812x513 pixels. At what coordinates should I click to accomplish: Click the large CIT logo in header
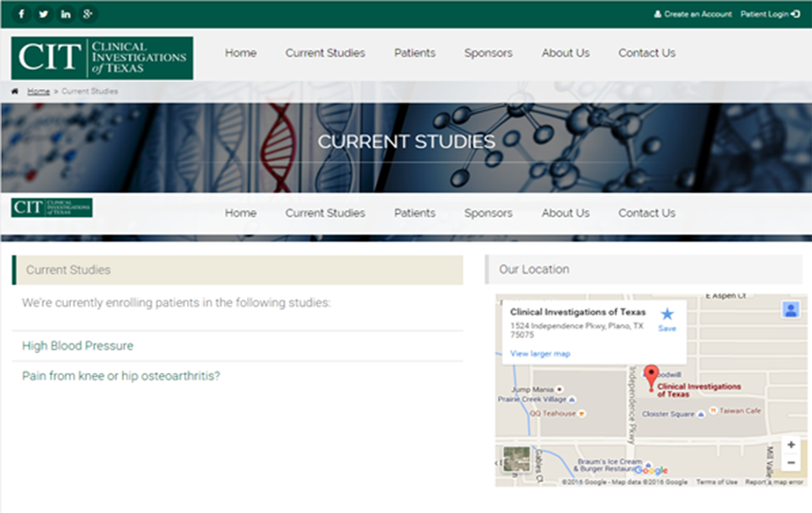102,58
